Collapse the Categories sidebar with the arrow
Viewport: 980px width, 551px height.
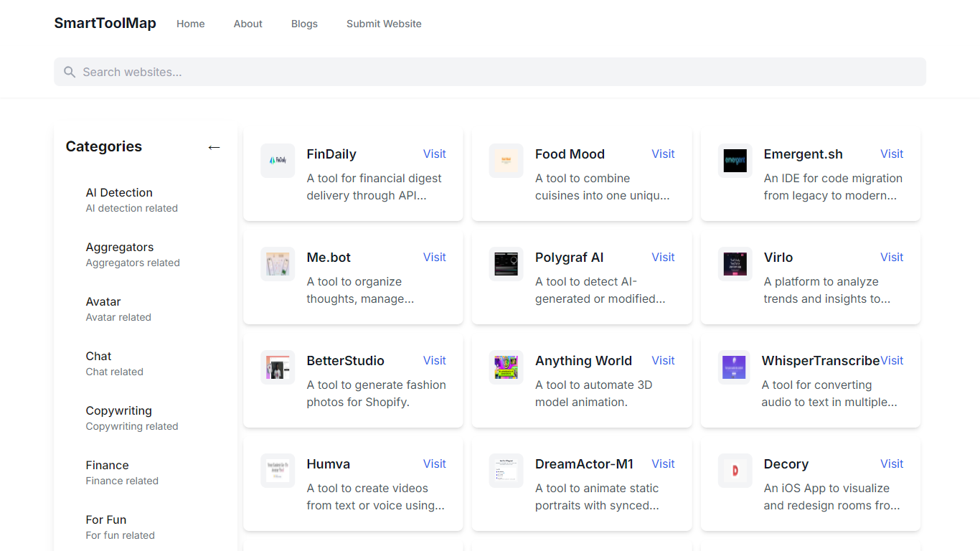(x=214, y=147)
